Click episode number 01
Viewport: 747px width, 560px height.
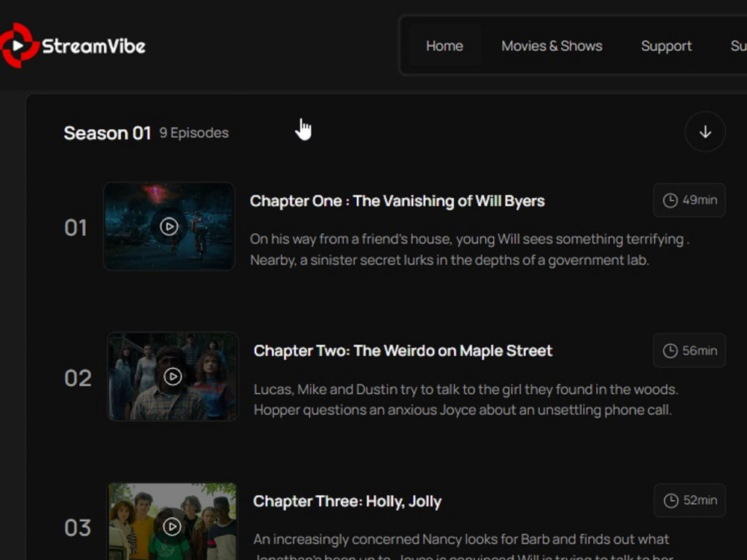pyautogui.click(x=75, y=228)
